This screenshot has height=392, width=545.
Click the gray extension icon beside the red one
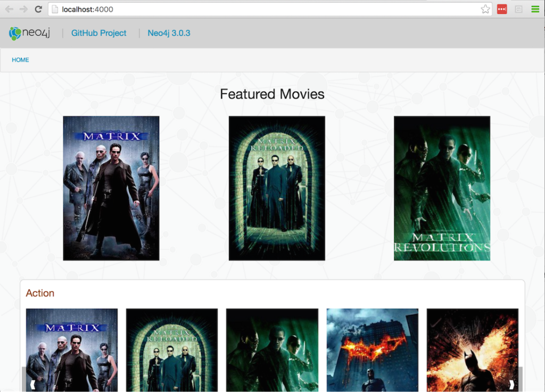pos(517,9)
